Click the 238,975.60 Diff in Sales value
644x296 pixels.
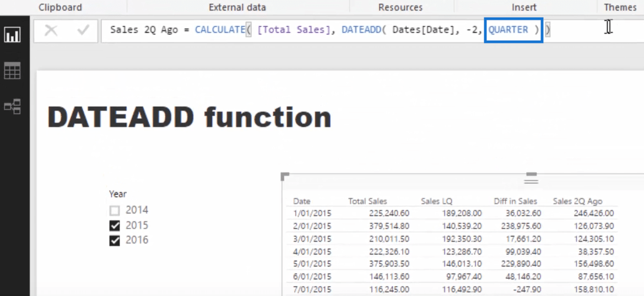coord(521,226)
